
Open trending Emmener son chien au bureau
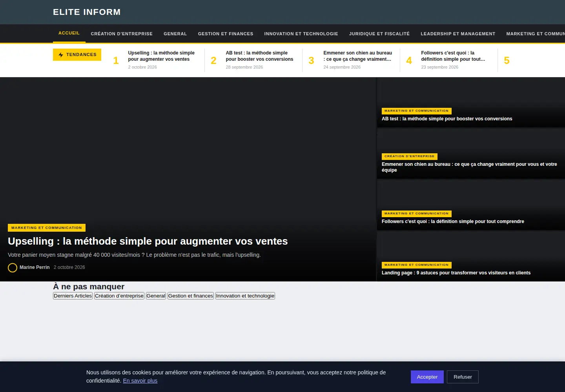click(357, 56)
